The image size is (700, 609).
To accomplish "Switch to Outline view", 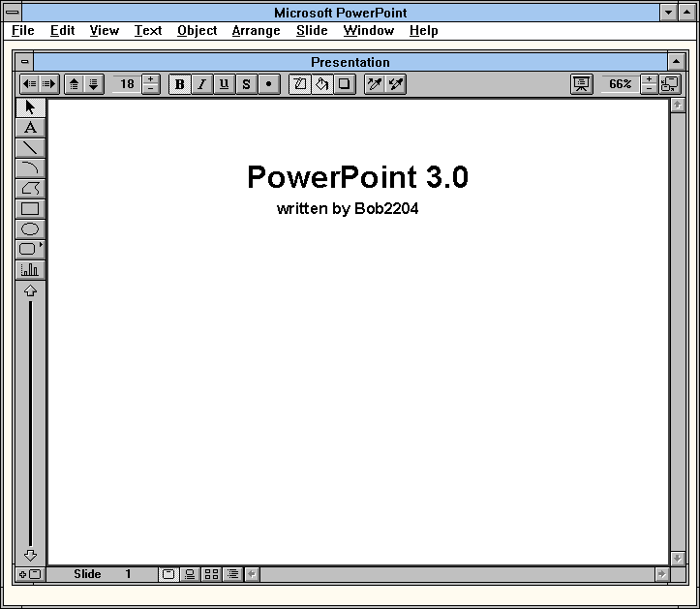I will coord(232,574).
